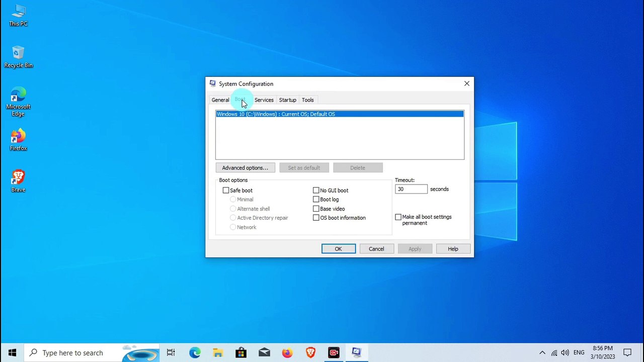Click the Timeout seconds input field
The height and width of the screenshot is (362, 644).
[x=411, y=189]
